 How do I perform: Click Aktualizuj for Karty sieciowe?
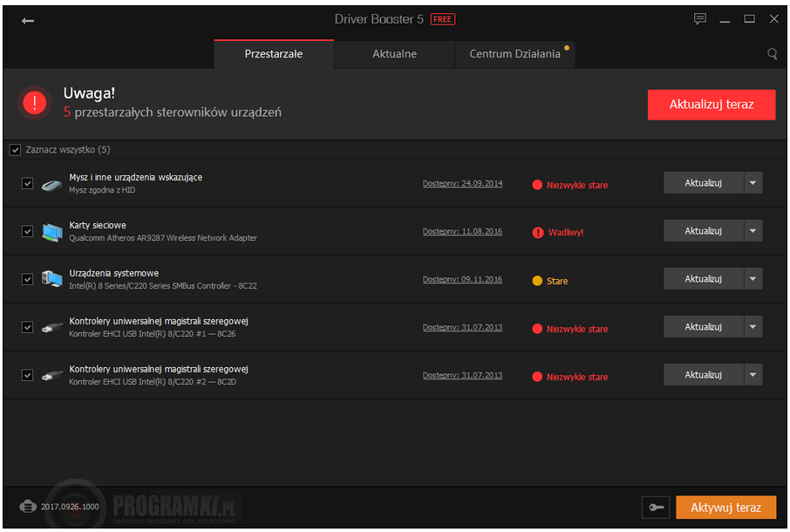tap(704, 231)
